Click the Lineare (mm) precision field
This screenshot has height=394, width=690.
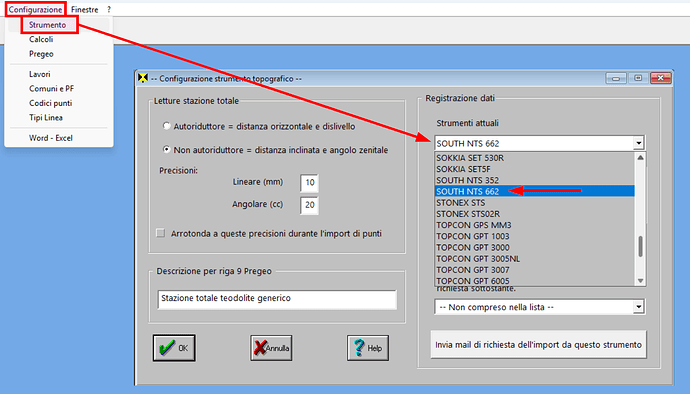[309, 183]
